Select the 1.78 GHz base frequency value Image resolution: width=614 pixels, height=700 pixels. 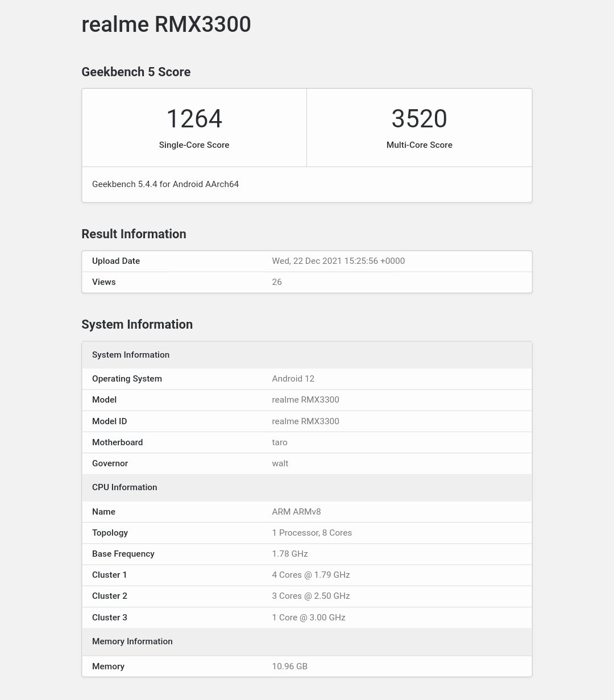tap(290, 554)
